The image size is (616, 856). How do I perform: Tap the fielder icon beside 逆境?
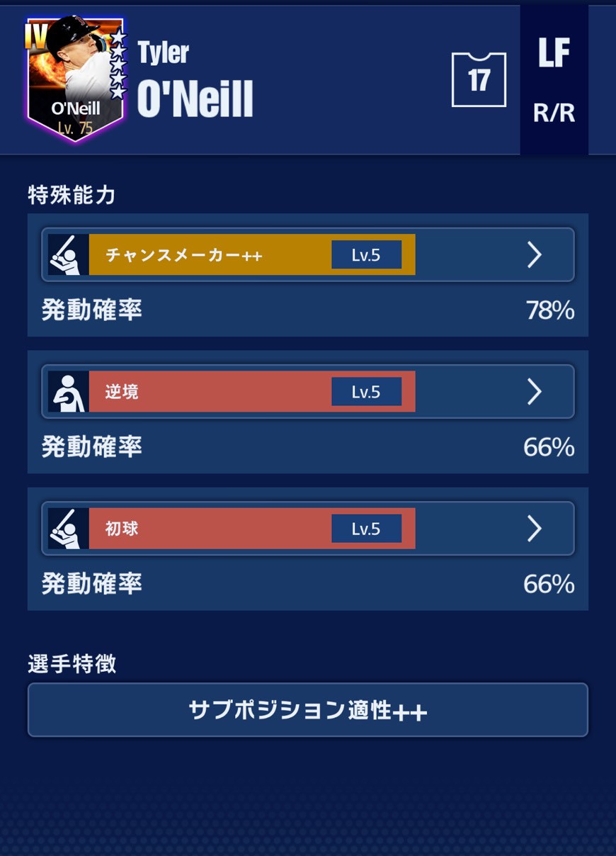click(69, 392)
